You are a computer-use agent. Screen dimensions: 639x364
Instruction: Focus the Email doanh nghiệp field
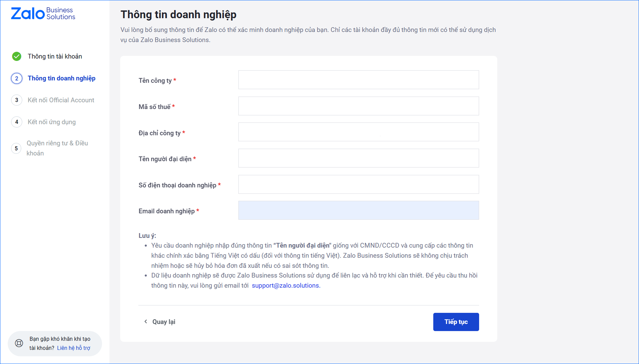tap(358, 210)
